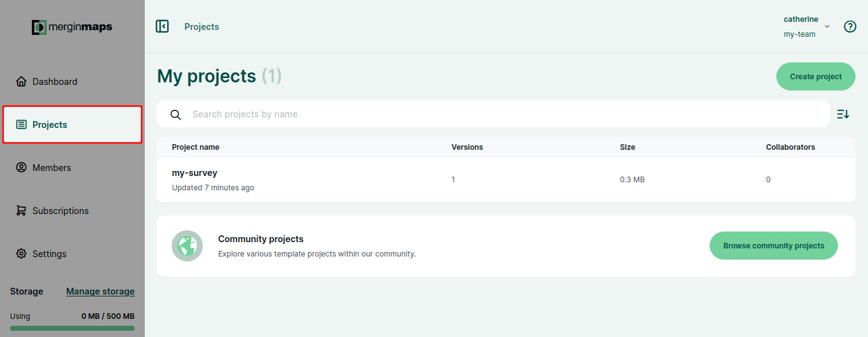Select Projects in the sidebar

(72, 125)
